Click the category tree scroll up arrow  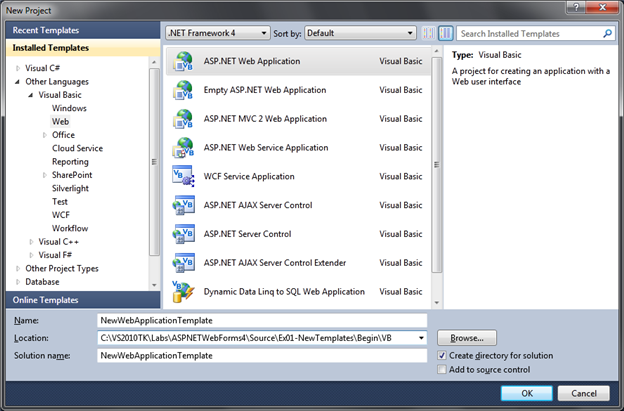point(154,62)
